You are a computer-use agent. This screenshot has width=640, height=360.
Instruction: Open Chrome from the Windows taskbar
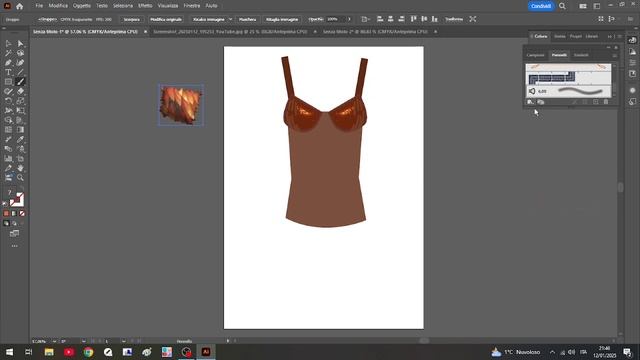[88, 352]
